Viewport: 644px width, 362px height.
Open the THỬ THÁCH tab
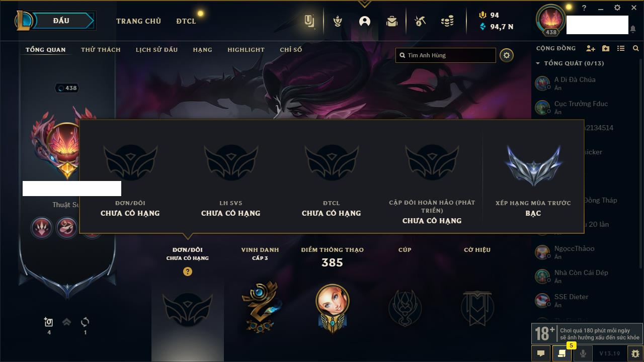coord(101,50)
